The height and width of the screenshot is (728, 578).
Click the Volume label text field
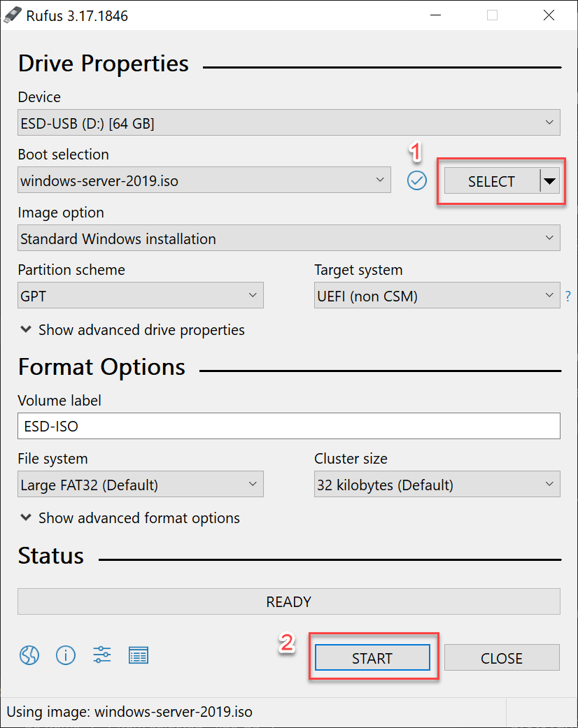click(x=288, y=426)
